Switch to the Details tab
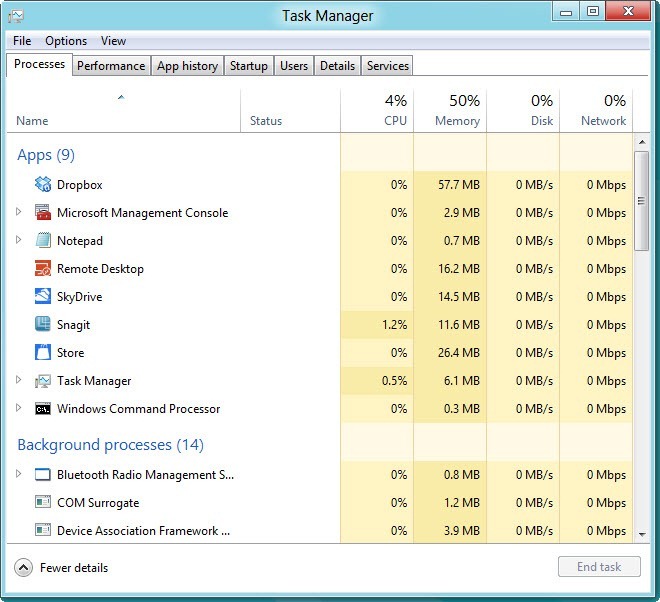The width and height of the screenshot is (660, 602). click(x=337, y=66)
